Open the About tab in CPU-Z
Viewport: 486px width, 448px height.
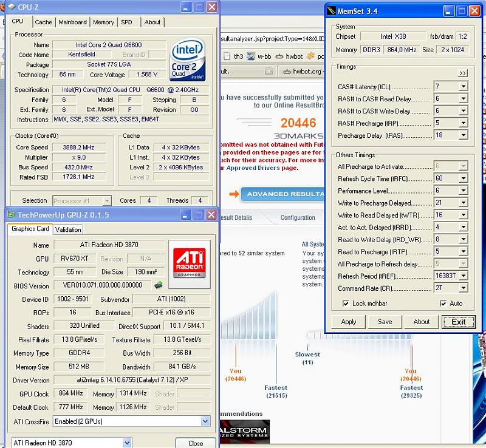click(x=152, y=22)
